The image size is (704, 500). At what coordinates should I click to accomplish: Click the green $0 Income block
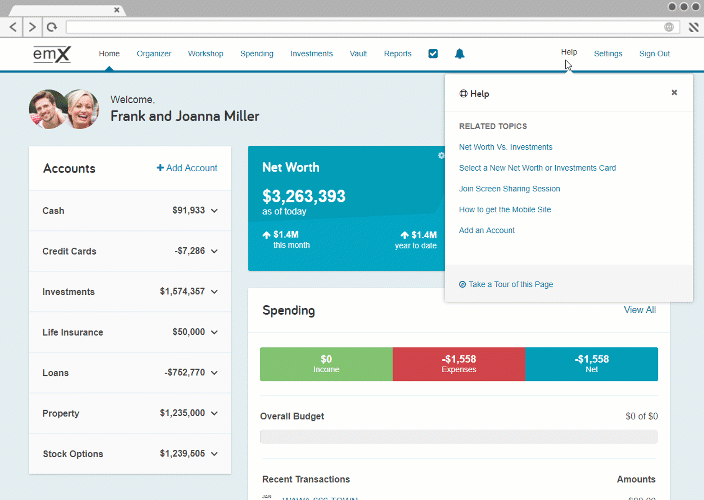(x=326, y=364)
